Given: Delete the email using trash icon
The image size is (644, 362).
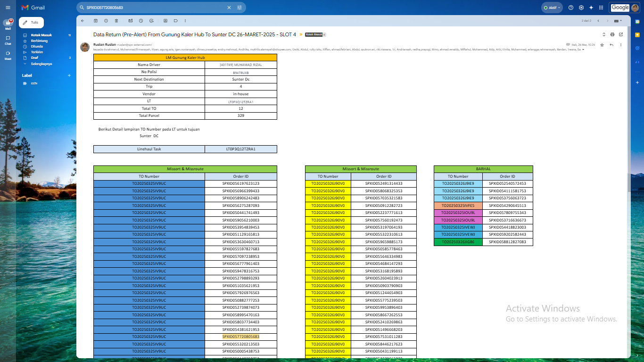Looking at the screenshot, I should [116, 21].
